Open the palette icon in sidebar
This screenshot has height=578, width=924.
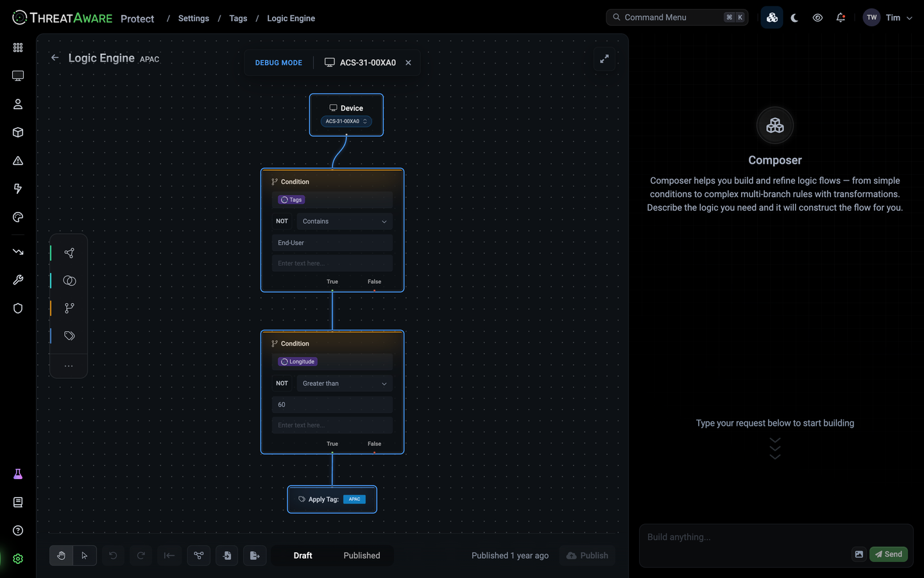(18, 217)
